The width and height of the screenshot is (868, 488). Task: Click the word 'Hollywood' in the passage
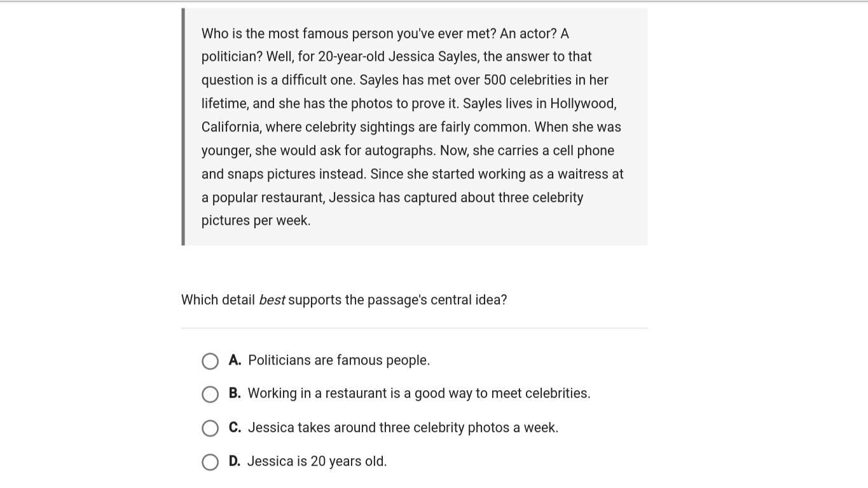[582, 104]
